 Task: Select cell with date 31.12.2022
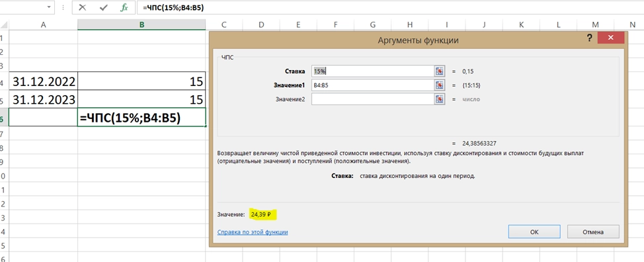point(43,81)
